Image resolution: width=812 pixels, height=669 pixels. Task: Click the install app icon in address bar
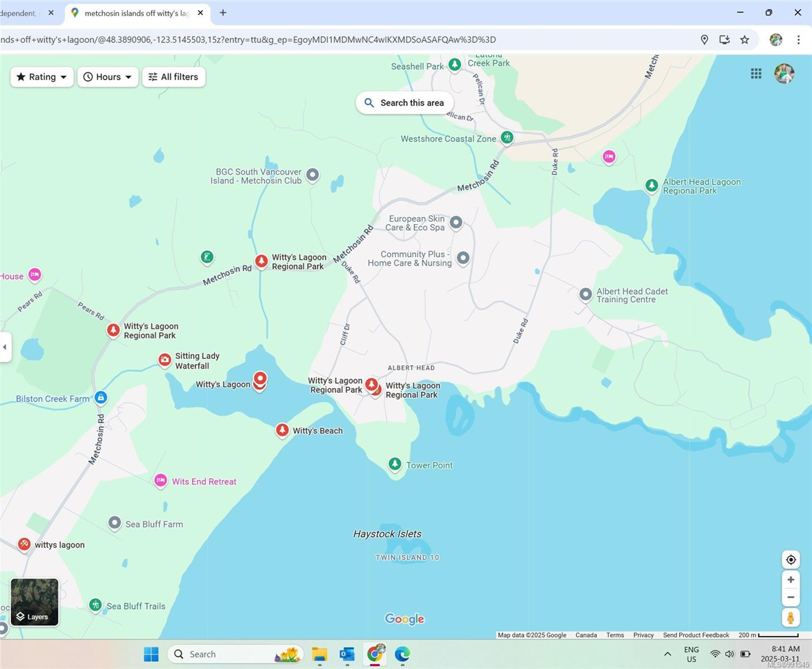tap(724, 40)
